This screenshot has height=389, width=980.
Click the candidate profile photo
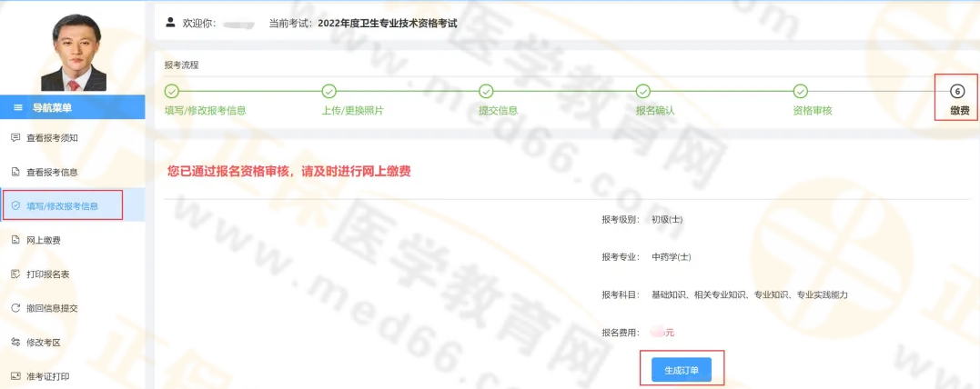click(73, 52)
